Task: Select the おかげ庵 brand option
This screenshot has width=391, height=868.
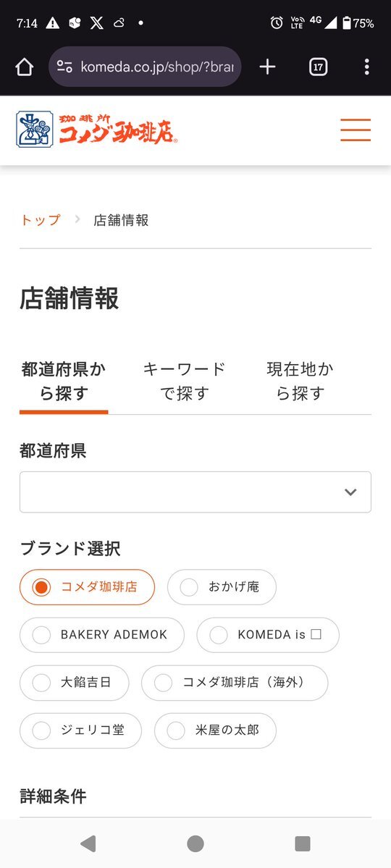Action: pos(222,587)
